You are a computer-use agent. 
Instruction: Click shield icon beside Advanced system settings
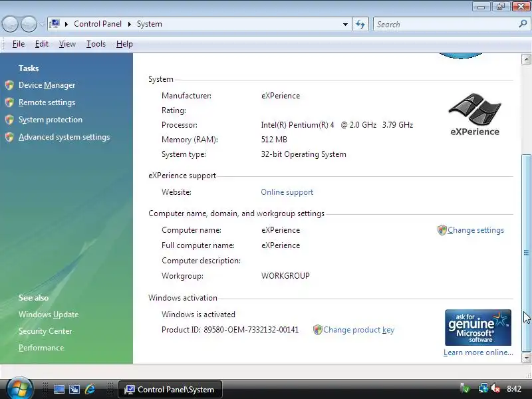9,137
